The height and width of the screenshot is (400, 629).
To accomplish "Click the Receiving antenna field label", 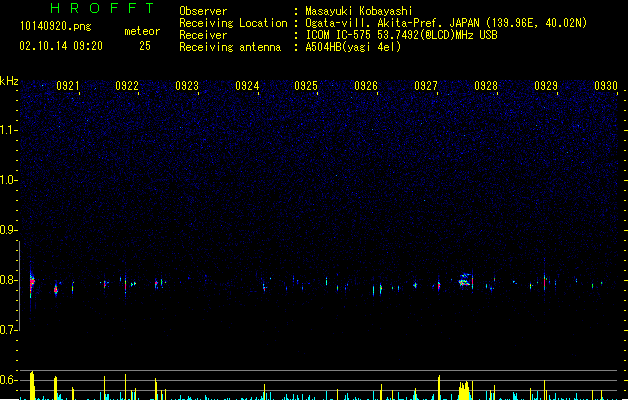I will coord(230,47).
